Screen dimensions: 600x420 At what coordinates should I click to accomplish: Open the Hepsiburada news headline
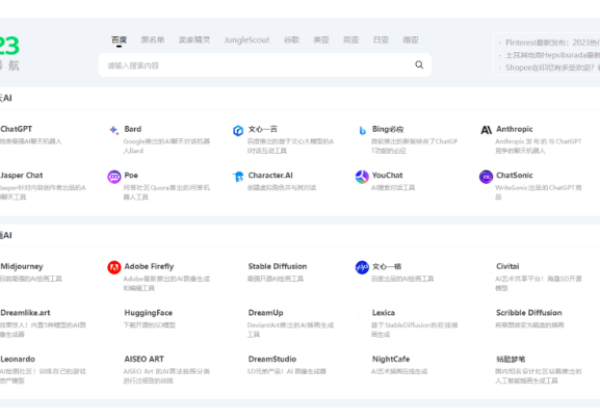coord(553,55)
